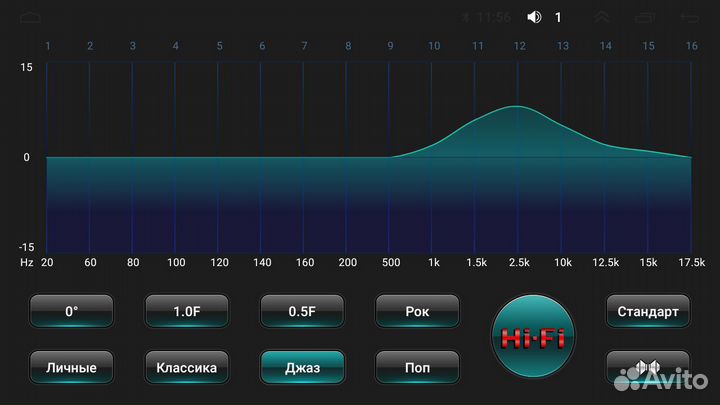
Task: Tap the 1.0F button
Action: [186, 311]
